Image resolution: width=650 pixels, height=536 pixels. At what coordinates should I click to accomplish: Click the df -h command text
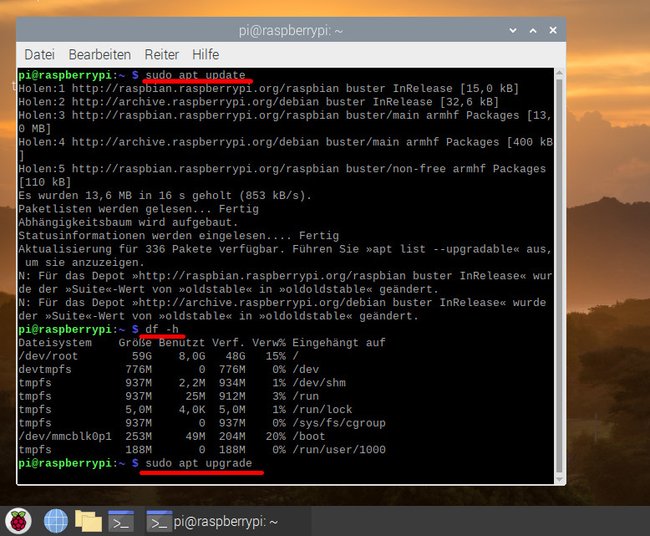coord(162,329)
